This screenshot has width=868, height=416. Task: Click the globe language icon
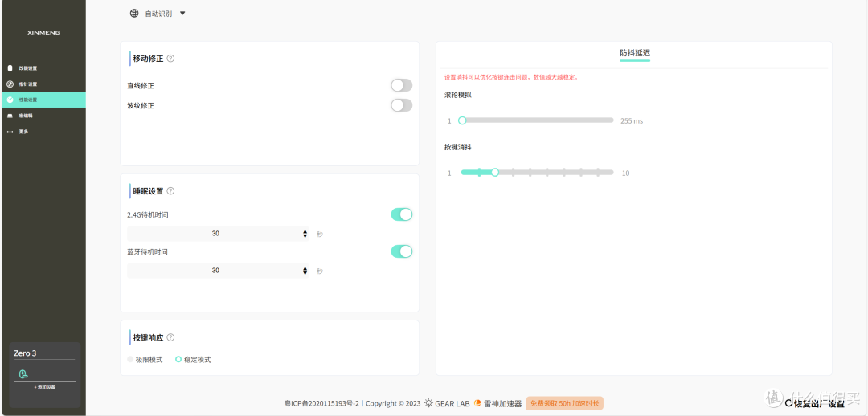click(134, 14)
